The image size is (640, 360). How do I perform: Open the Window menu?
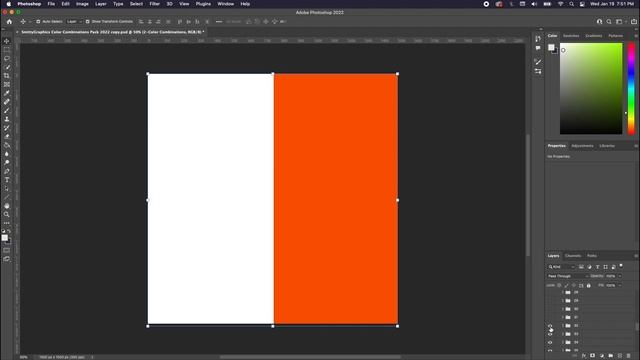pos(225,4)
